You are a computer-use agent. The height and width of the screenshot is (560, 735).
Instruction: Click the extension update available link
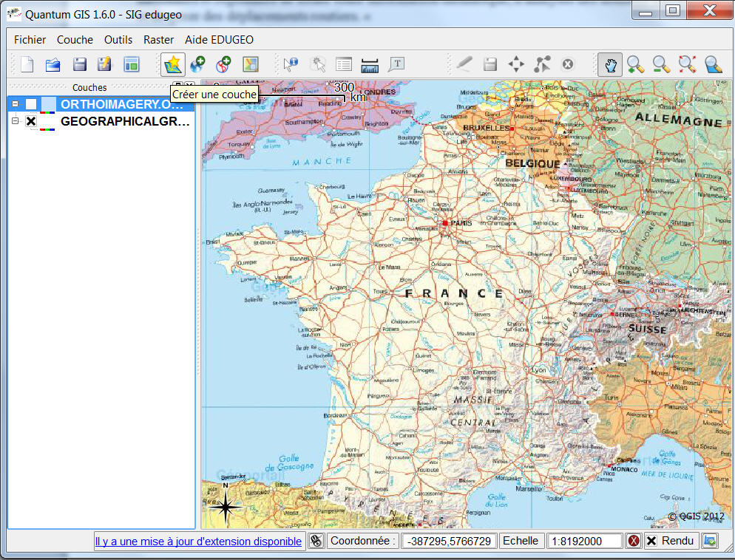(198, 541)
